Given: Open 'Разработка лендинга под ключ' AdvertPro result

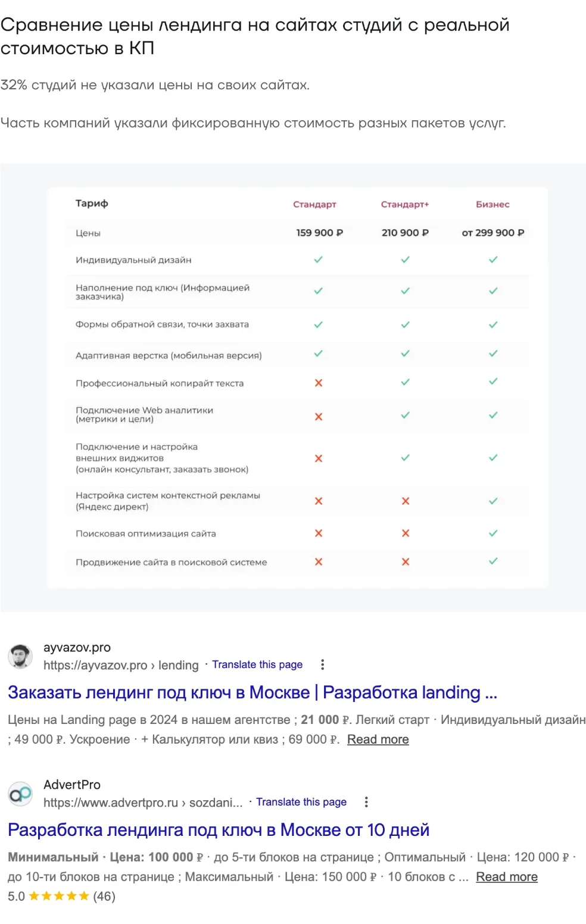Looking at the screenshot, I should (219, 830).
